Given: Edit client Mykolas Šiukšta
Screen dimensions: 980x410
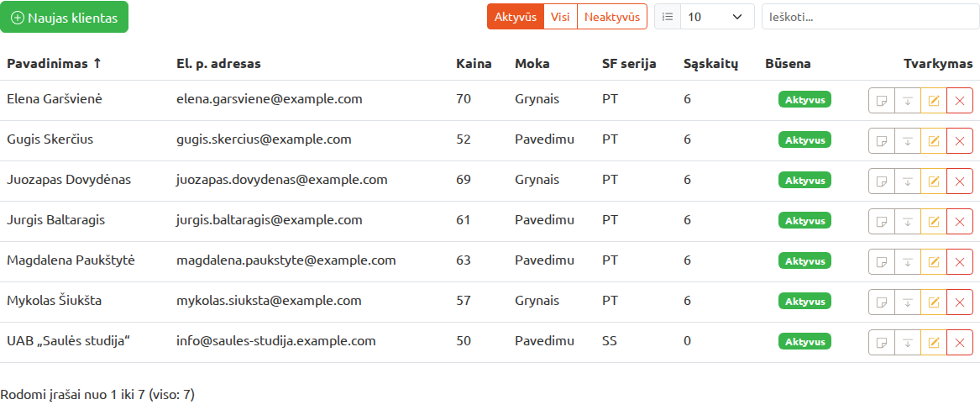Looking at the screenshot, I should pyautogui.click(x=934, y=302).
